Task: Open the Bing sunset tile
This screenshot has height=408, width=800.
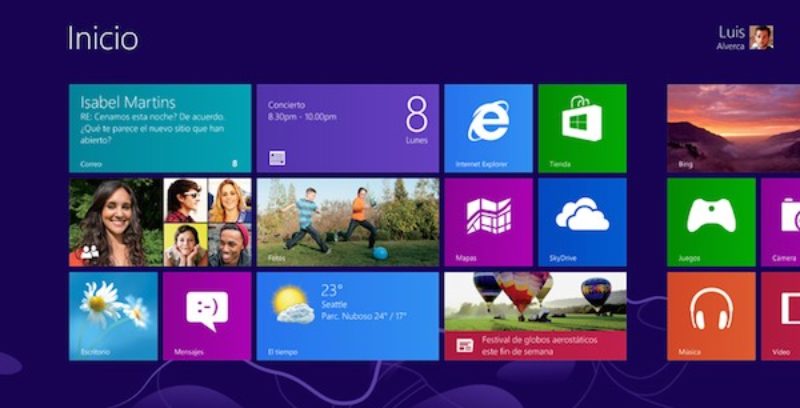Action: tap(734, 129)
